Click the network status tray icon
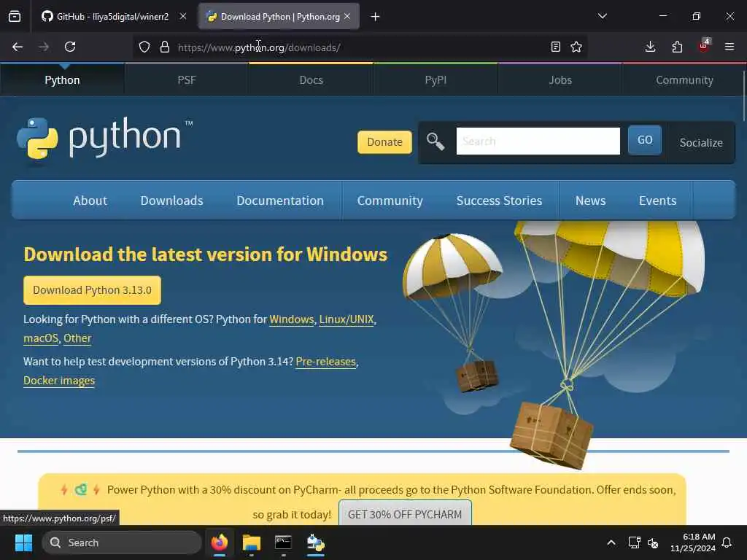The width and height of the screenshot is (747, 560). pos(634,542)
